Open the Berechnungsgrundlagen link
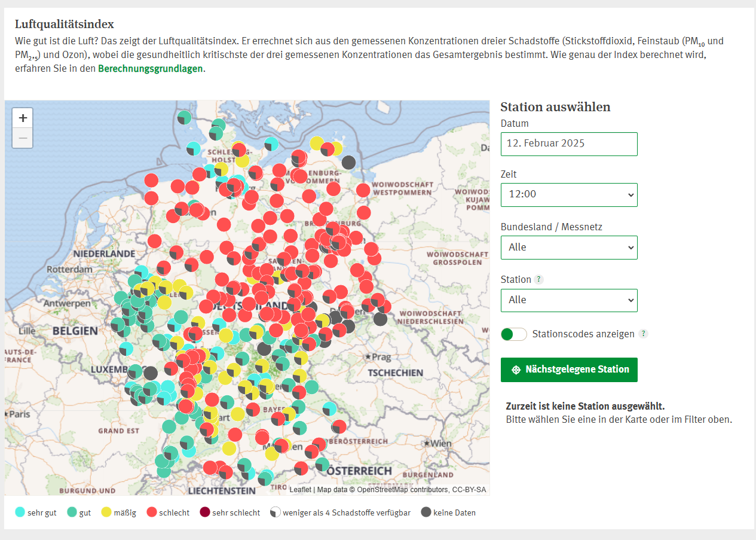 pyautogui.click(x=150, y=68)
